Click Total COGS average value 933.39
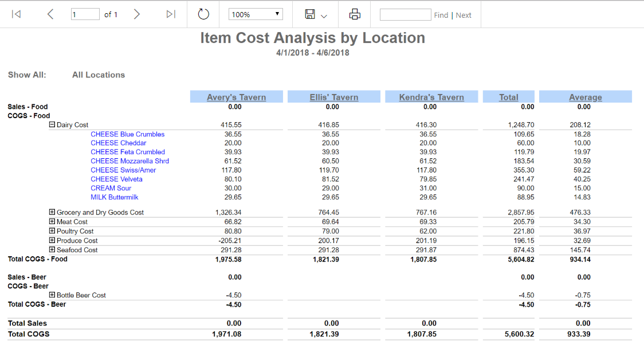The height and width of the screenshot is (352, 644). [x=579, y=334]
